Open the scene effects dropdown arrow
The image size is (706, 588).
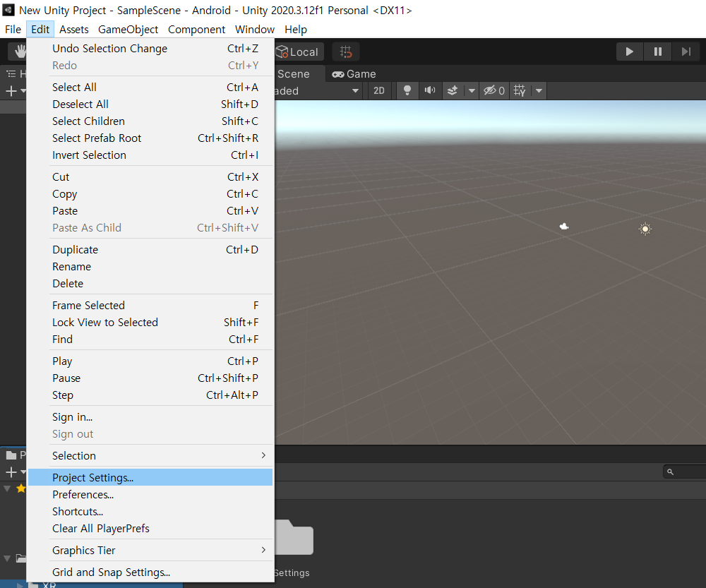(472, 90)
